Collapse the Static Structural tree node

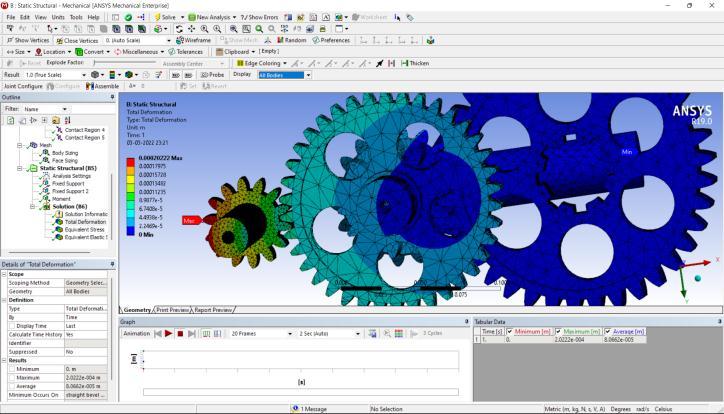point(20,168)
